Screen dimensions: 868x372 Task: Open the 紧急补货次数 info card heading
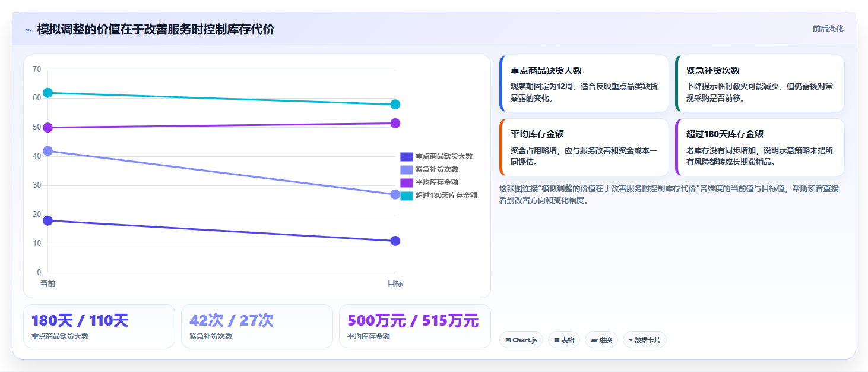pyautogui.click(x=713, y=70)
